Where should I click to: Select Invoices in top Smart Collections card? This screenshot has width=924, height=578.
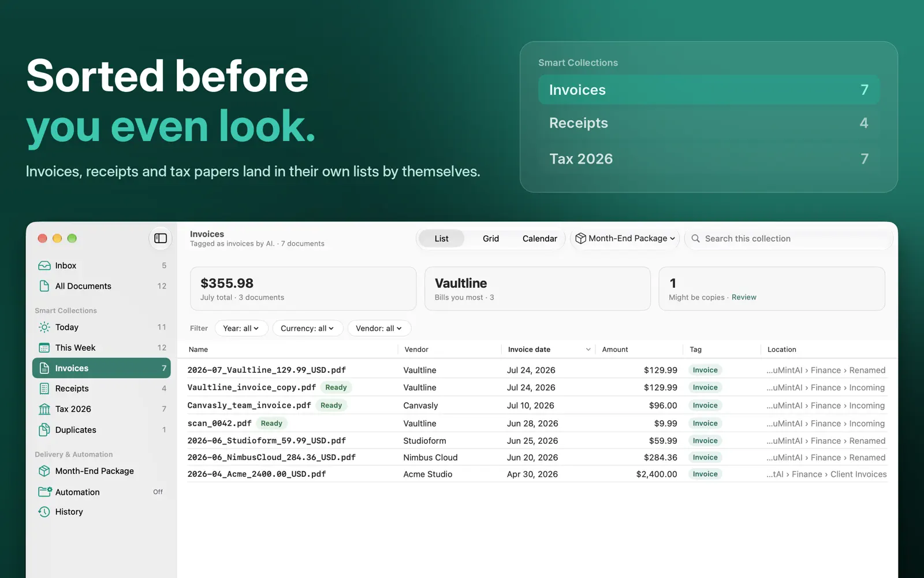coord(709,90)
